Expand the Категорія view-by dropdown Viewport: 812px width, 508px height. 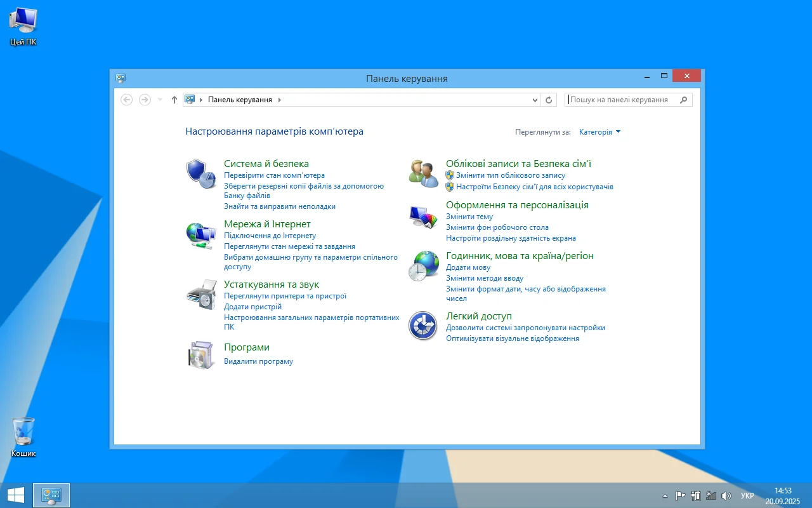click(599, 132)
